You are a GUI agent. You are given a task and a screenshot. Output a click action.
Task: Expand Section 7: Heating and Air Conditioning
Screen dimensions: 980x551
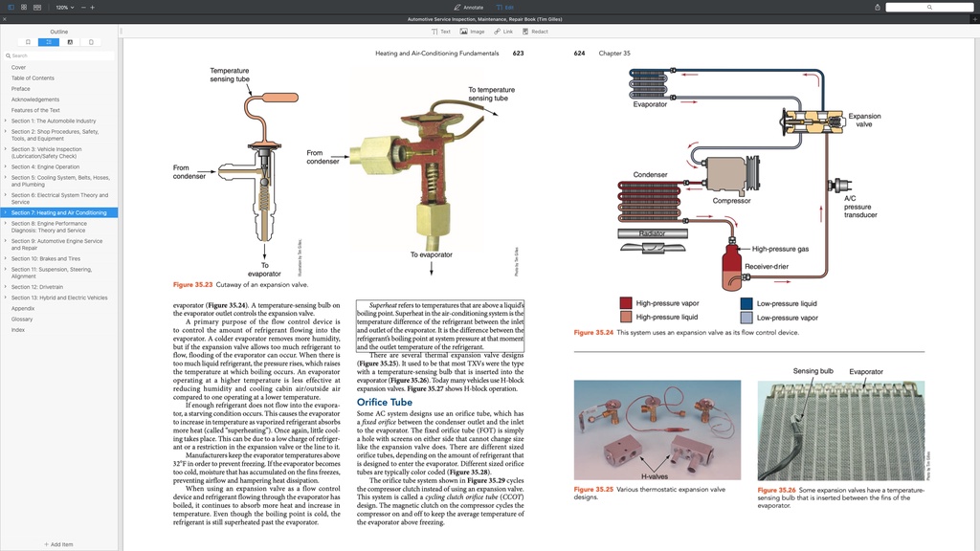6,212
